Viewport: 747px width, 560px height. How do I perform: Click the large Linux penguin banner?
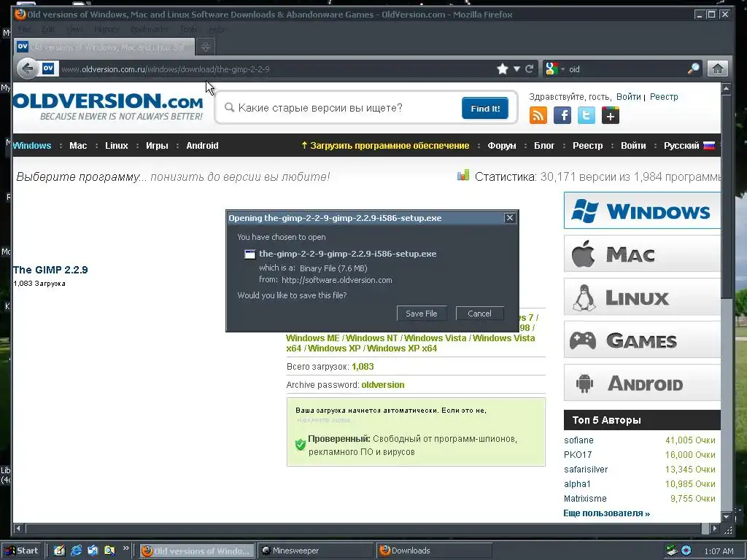642,297
